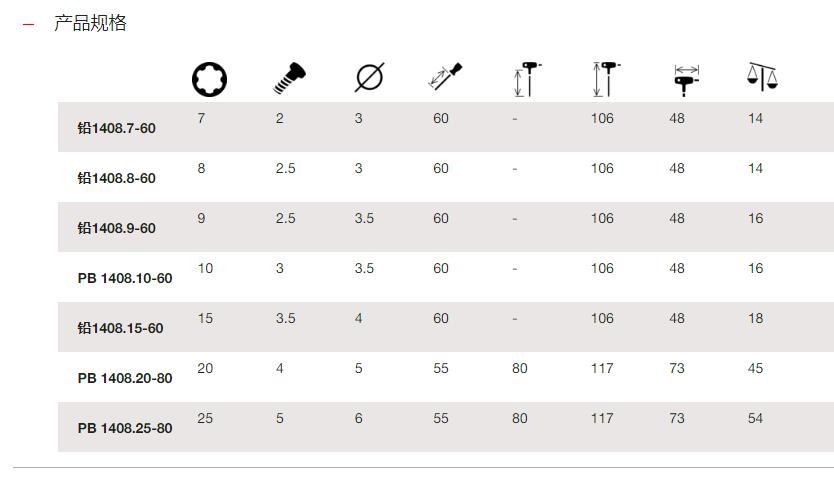Open the PB 1408.25-80 product entry
The height and width of the screenshot is (491, 834).
(x=125, y=428)
